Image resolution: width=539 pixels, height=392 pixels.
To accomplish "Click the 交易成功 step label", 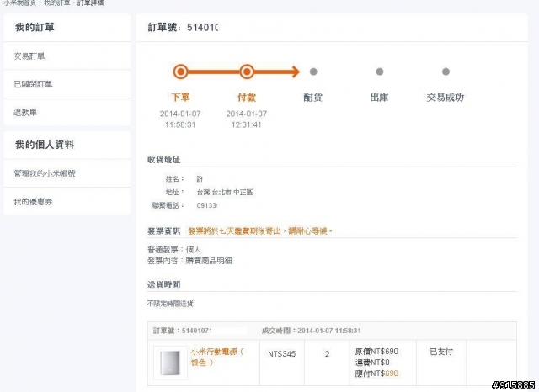I will (446, 98).
